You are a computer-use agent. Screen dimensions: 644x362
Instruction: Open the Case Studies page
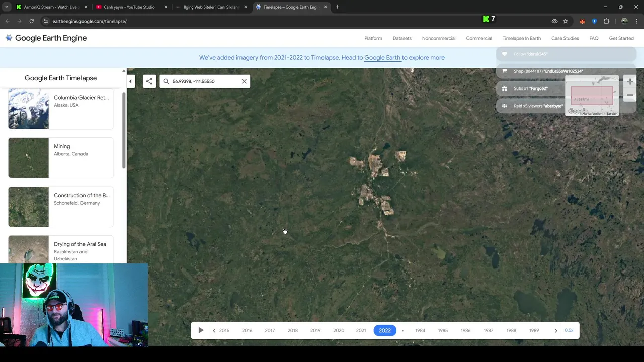(565, 38)
